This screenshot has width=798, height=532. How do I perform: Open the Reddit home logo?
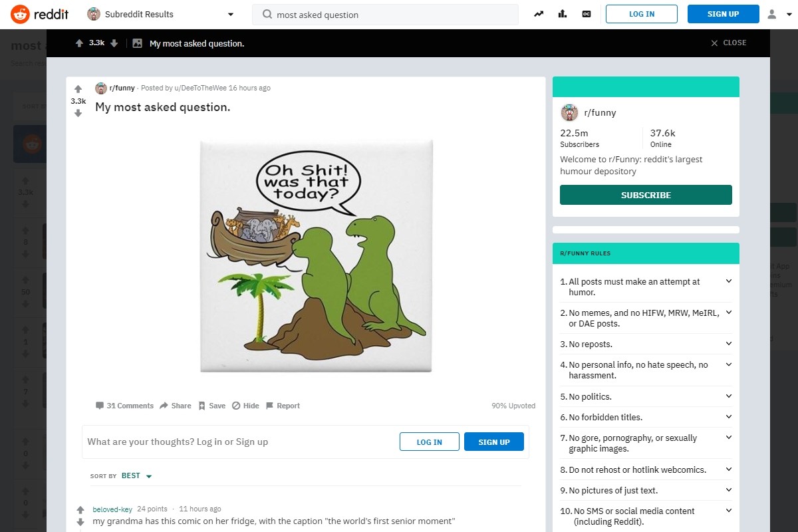[39, 14]
